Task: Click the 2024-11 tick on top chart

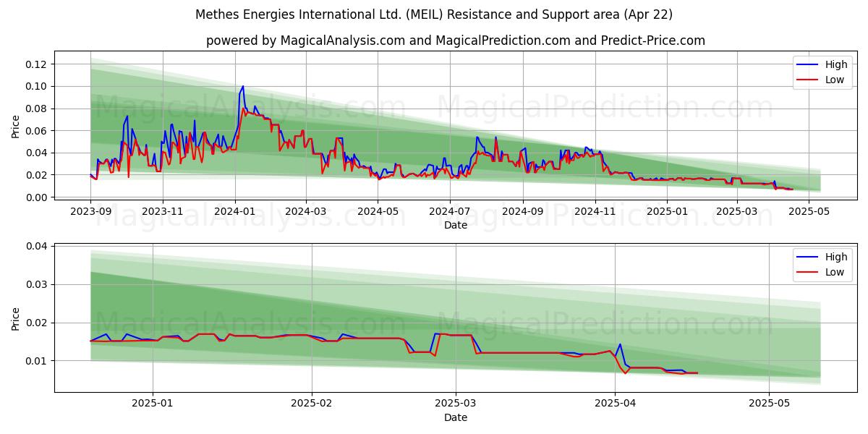Action: [596, 211]
